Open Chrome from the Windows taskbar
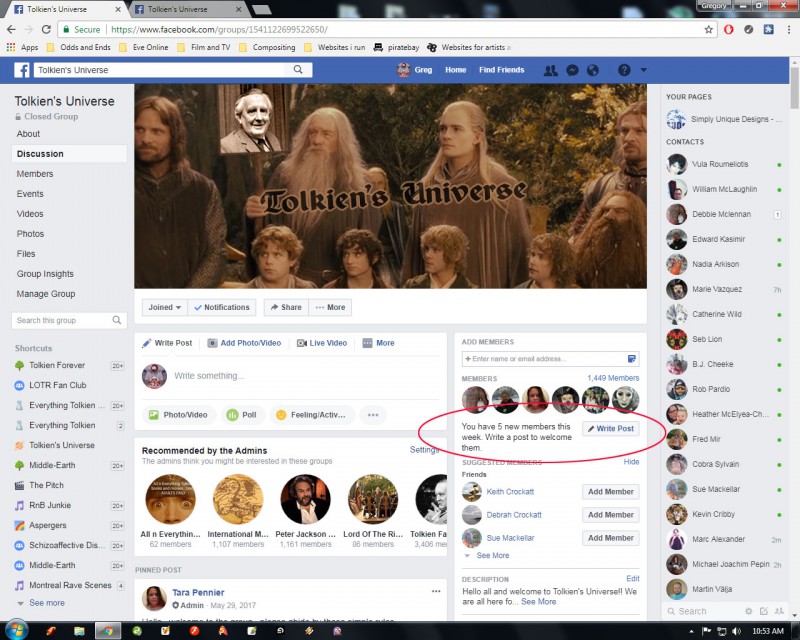The width and height of the screenshot is (800, 640). coord(107,631)
